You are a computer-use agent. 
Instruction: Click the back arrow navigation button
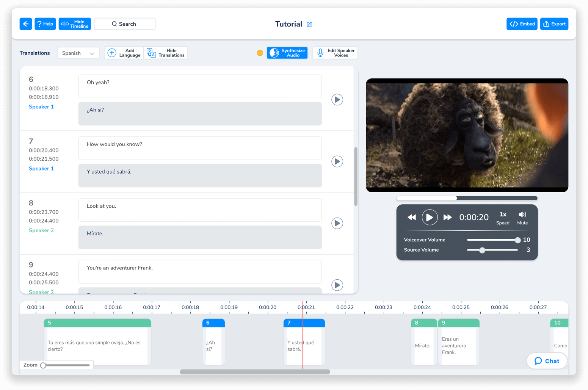click(x=25, y=23)
